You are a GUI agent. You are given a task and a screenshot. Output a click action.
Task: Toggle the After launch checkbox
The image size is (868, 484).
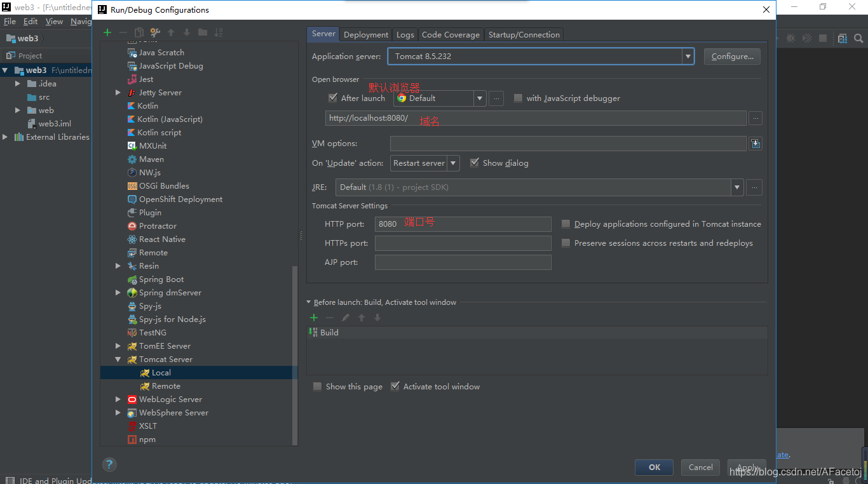click(333, 98)
